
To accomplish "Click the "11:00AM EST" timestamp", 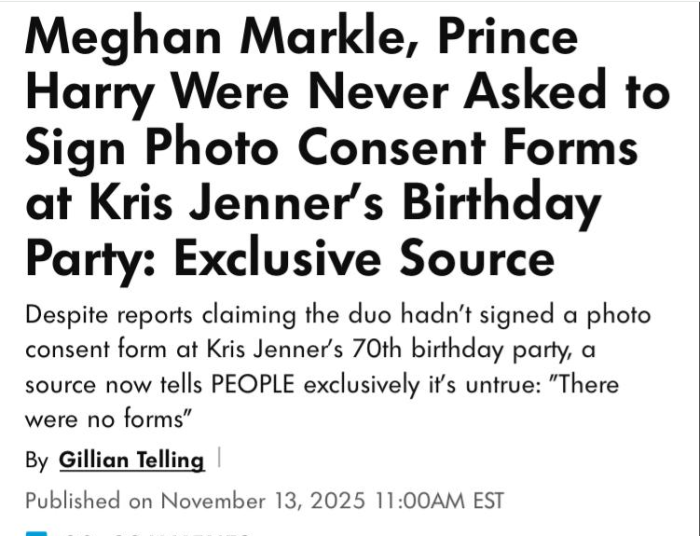I will click(x=440, y=499).
